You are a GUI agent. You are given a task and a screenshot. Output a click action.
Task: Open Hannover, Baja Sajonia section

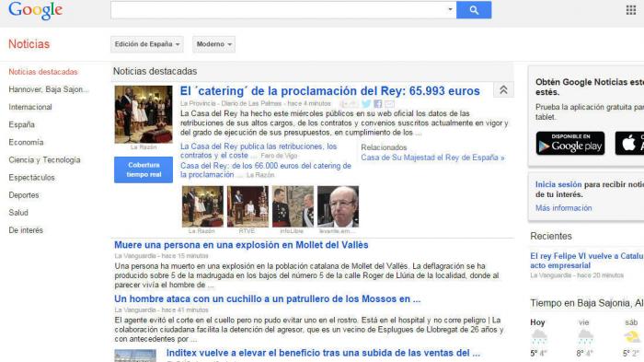[x=49, y=89]
